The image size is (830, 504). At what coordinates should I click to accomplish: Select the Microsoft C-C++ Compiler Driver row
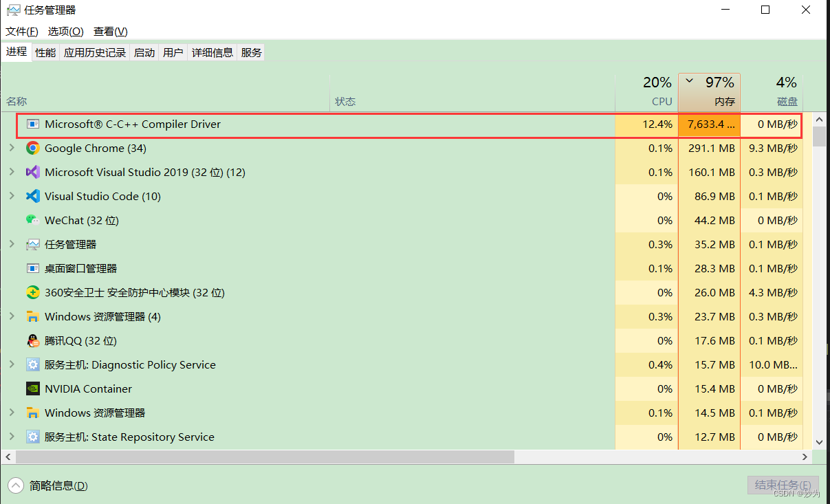(x=409, y=124)
